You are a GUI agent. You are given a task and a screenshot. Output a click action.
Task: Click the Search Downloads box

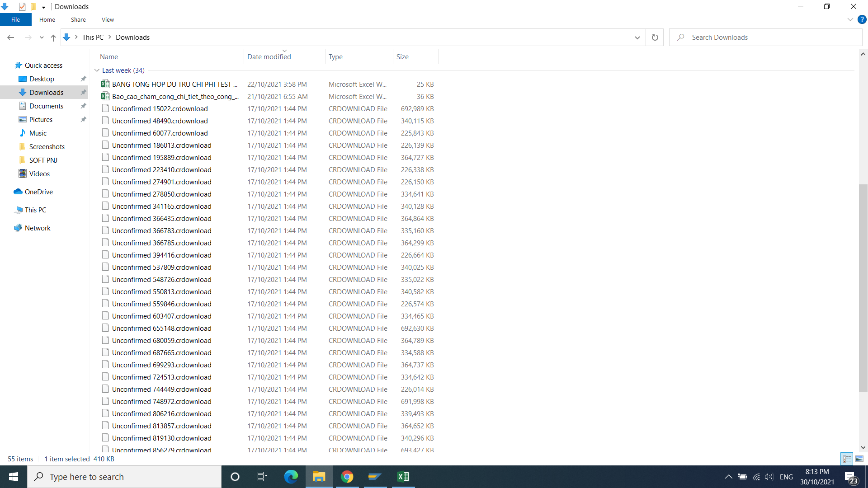pos(766,38)
